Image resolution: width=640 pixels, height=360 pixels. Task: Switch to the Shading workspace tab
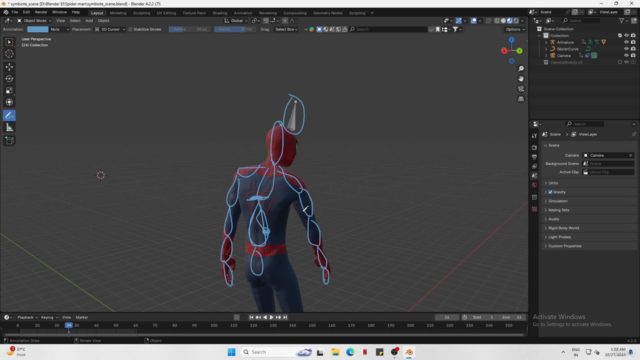(220, 13)
